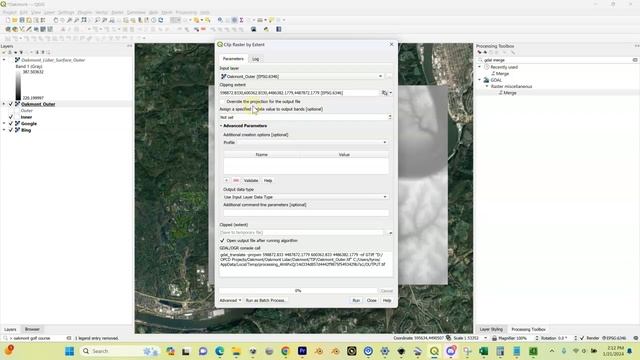Viewport: 640px width, 360px height.
Task: Click Help button beside Validate
Action: pos(268,180)
